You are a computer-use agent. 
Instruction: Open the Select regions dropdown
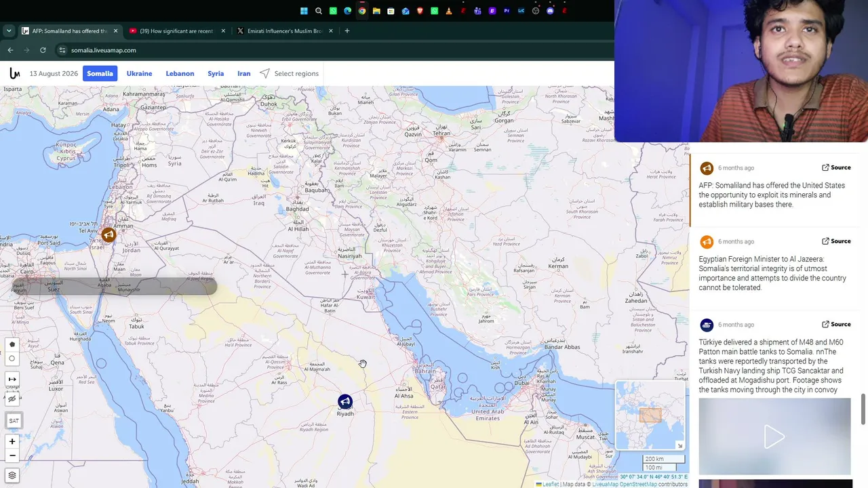tap(289, 73)
